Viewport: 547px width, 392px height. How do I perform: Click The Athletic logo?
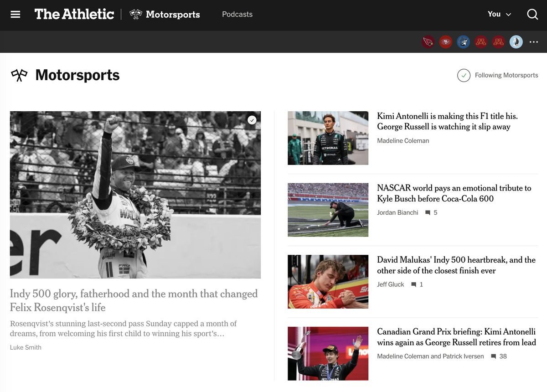74,14
